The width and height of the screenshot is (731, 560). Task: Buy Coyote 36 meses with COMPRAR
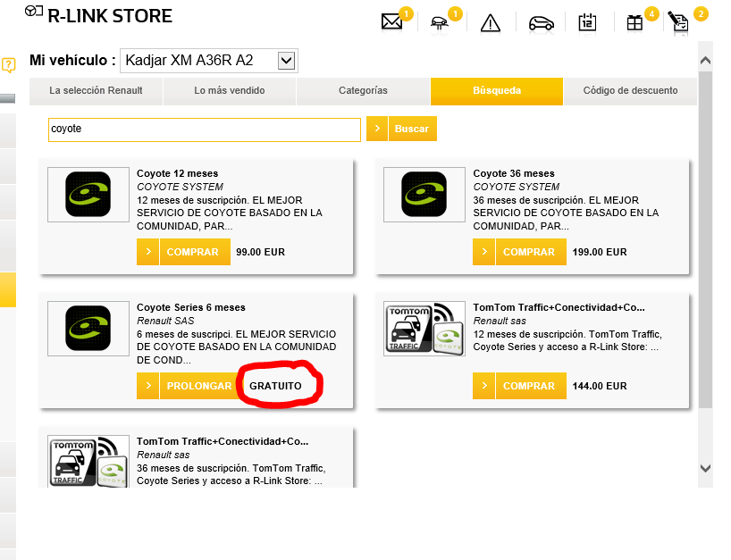click(x=531, y=252)
